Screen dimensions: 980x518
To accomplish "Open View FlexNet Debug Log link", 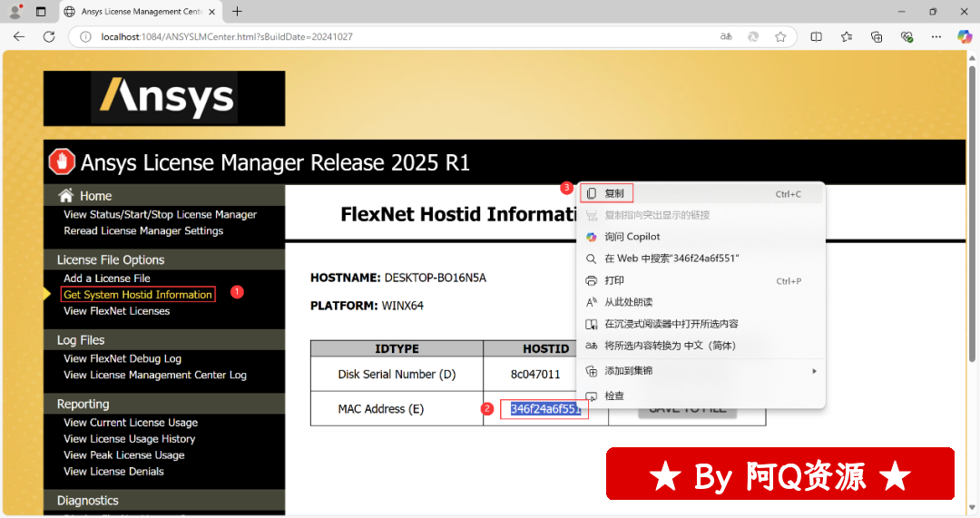I will (x=122, y=358).
